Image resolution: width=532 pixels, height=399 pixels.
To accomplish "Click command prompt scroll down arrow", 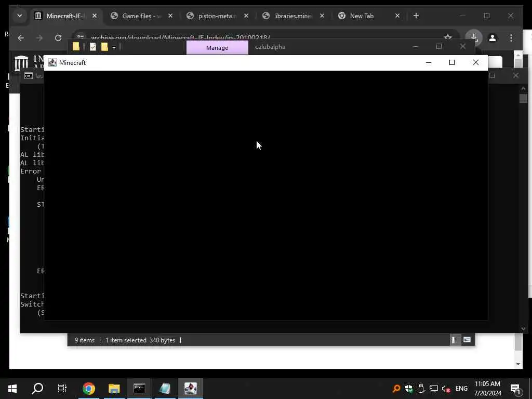I will [523, 328].
